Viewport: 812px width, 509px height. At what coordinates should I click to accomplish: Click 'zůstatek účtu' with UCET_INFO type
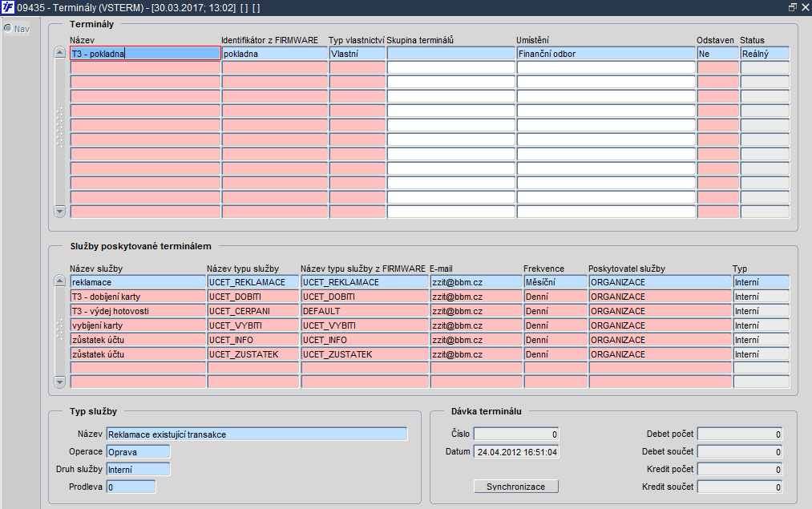(x=138, y=340)
